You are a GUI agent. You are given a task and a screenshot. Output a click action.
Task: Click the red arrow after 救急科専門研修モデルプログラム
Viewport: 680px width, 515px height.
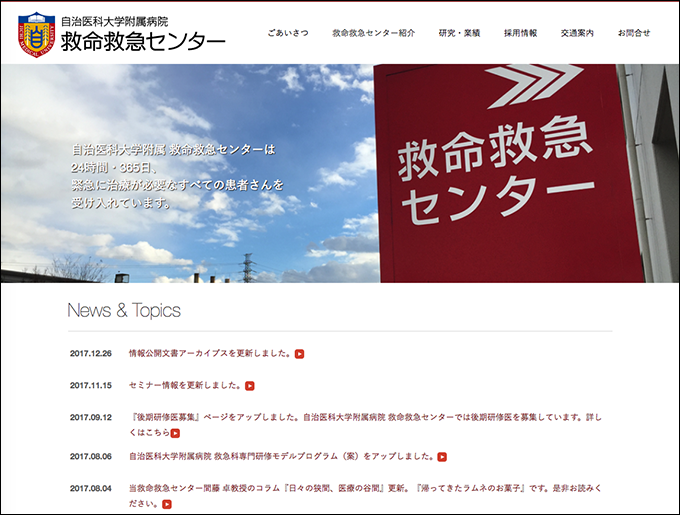[442, 457]
